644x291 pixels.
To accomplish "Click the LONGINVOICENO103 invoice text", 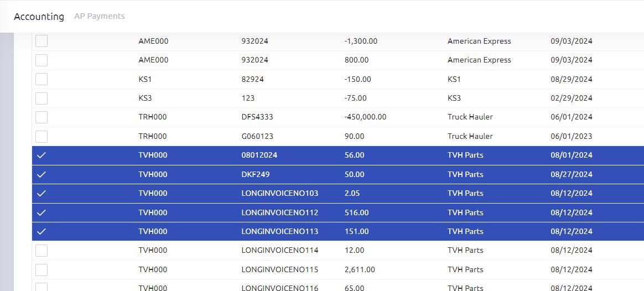I will coord(280,193).
